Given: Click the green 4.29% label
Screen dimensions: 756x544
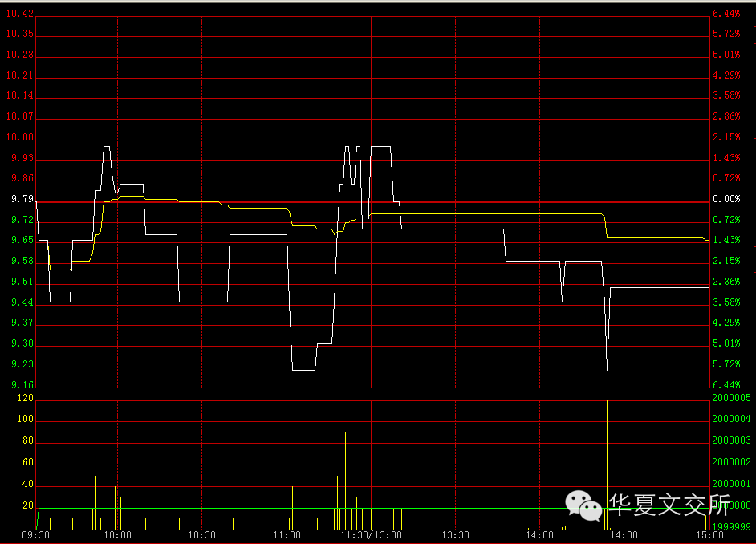Looking at the screenshot, I should tap(726, 323).
